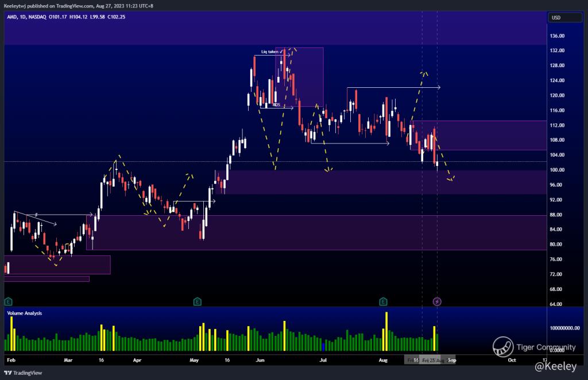Screen dimensions: 588x380
Task: Click the Feb label on the time axis
Action: (x=11, y=360)
